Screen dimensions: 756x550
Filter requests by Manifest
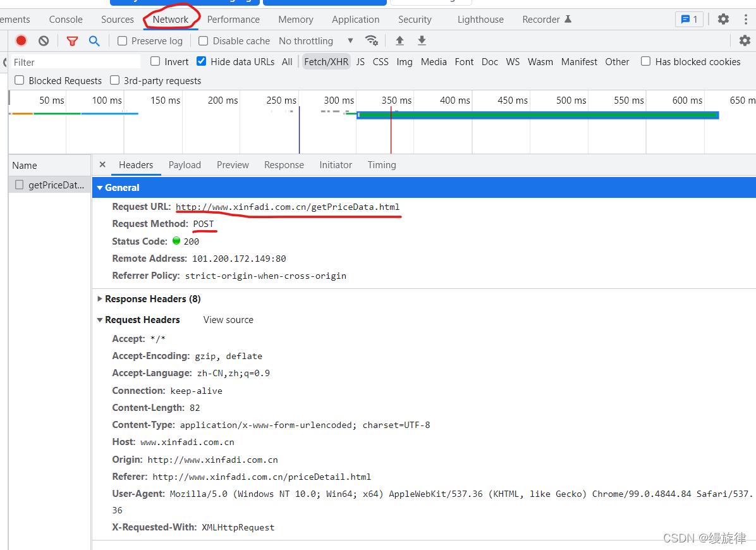(x=579, y=62)
